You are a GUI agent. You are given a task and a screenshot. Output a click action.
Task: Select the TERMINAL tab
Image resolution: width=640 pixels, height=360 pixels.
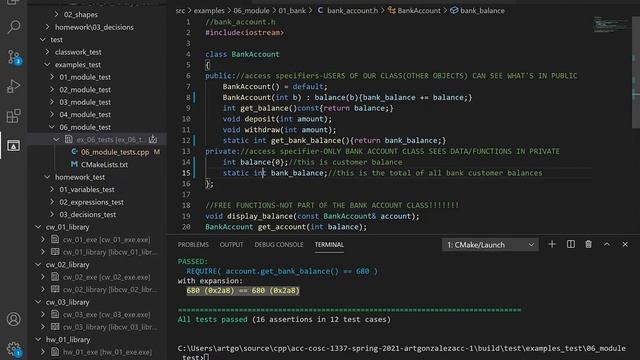click(329, 244)
